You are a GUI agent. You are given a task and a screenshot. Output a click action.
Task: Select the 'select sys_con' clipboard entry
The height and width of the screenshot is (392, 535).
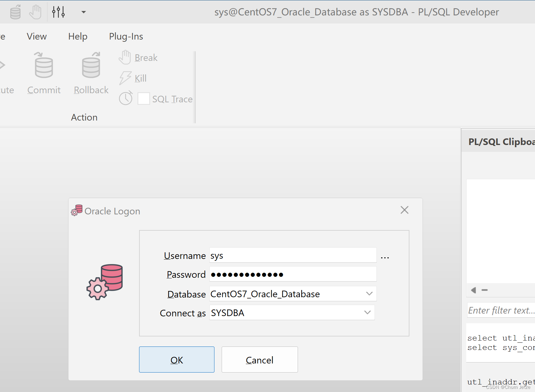tap(501, 347)
